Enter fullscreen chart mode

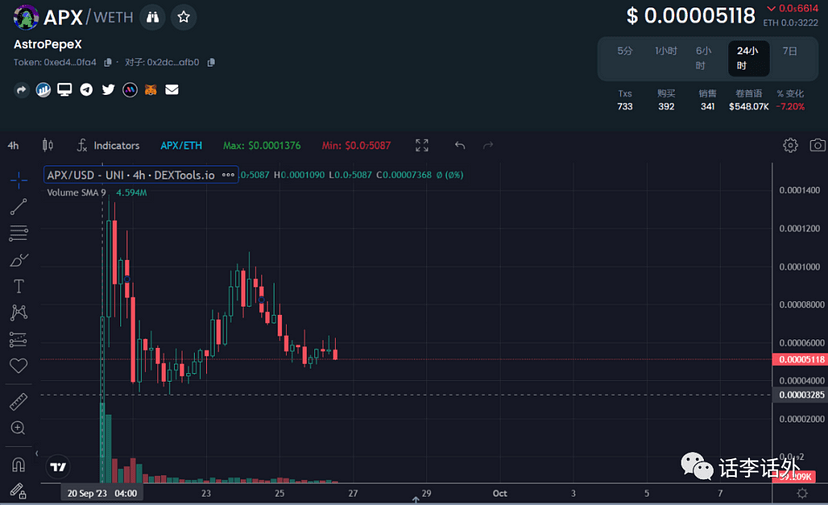pyautogui.click(x=421, y=145)
